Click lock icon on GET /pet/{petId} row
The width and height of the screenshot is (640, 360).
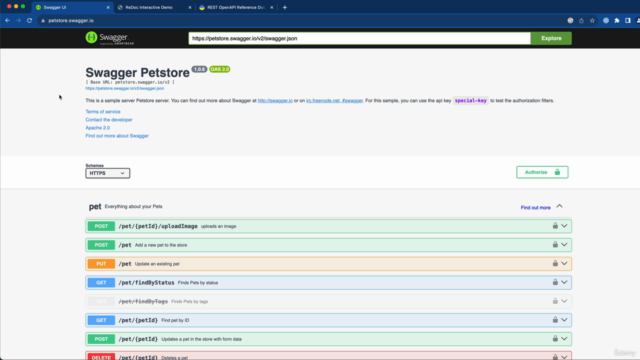[555, 320]
